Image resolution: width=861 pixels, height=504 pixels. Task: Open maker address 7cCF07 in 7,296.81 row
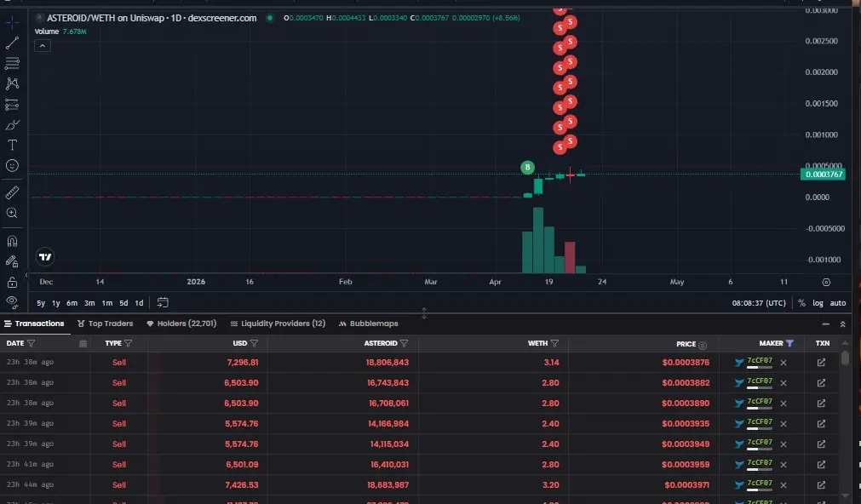pos(760,360)
